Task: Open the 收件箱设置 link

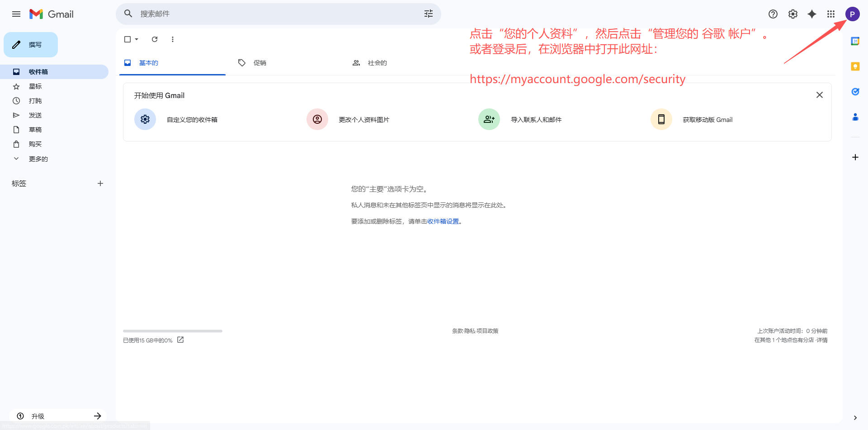Action: pos(443,221)
